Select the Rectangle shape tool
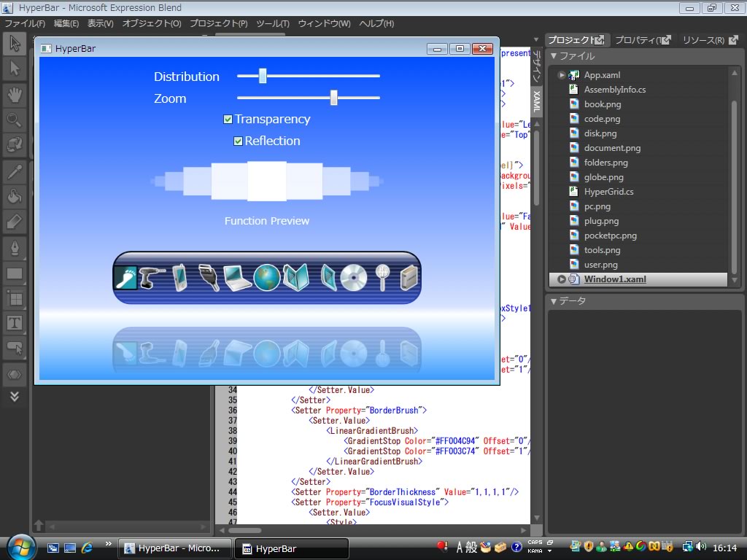The height and width of the screenshot is (560, 747). pyautogui.click(x=15, y=273)
